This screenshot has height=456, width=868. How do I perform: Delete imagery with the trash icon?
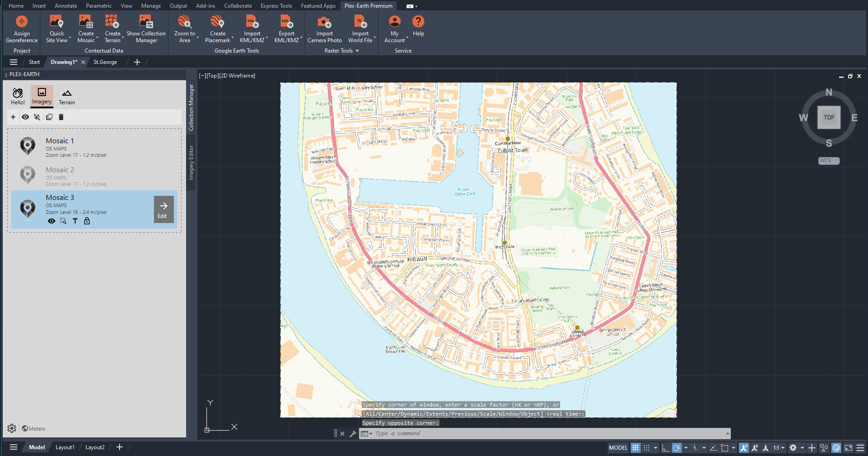pyautogui.click(x=61, y=117)
